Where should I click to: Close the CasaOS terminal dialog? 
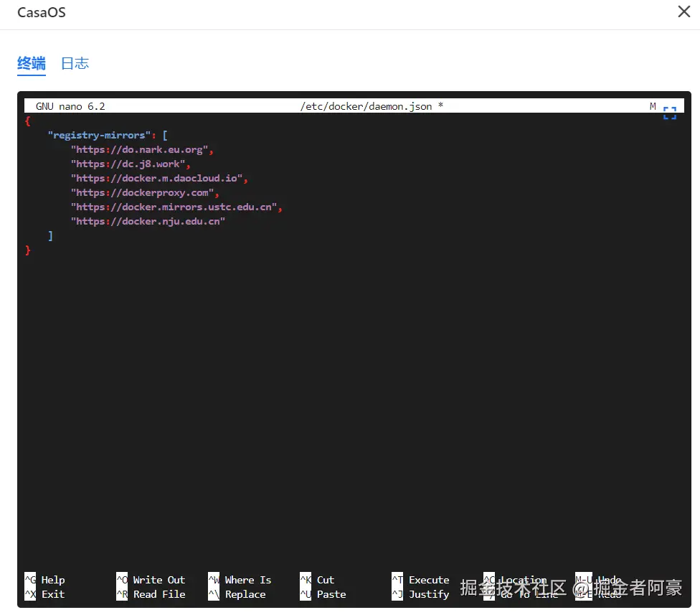[684, 11]
